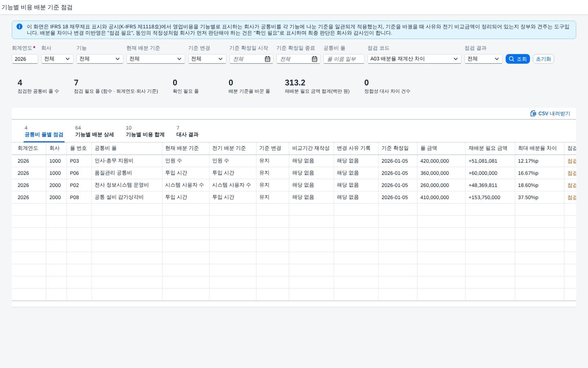
Task: Expand the 회사 dropdown filter
Action: click(57, 59)
